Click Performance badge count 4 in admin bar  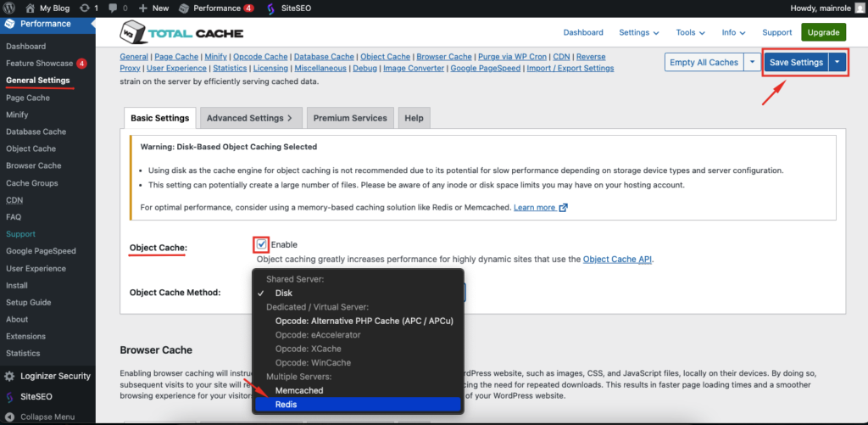coord(249,8)
